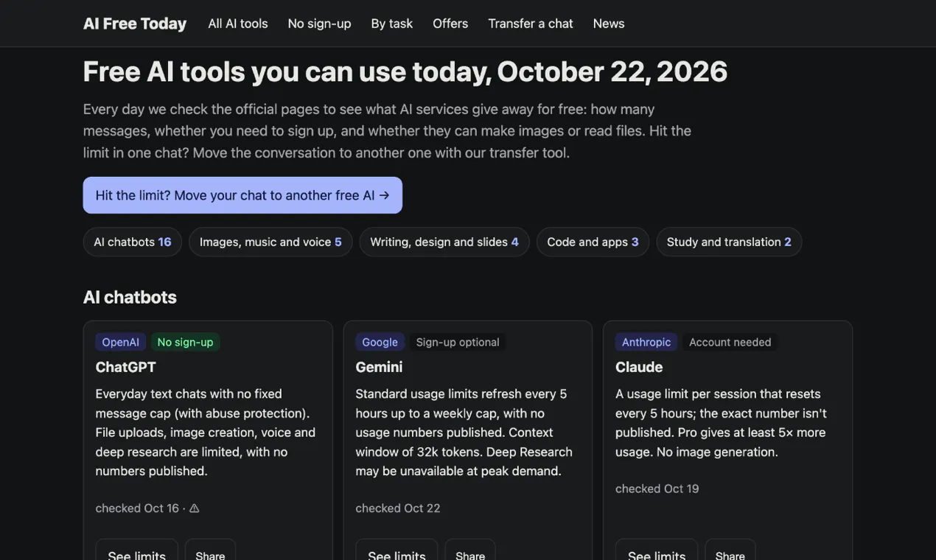Select the Writing, design and slides chip

click(444, 242)
